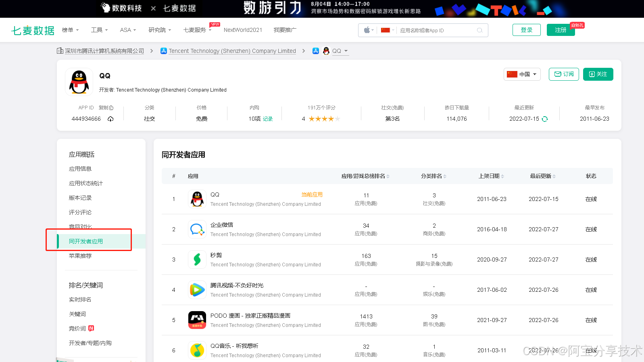Open the 榜单 dropdown menu
This screenshot has height=362, width=644.
coord(70,30)
